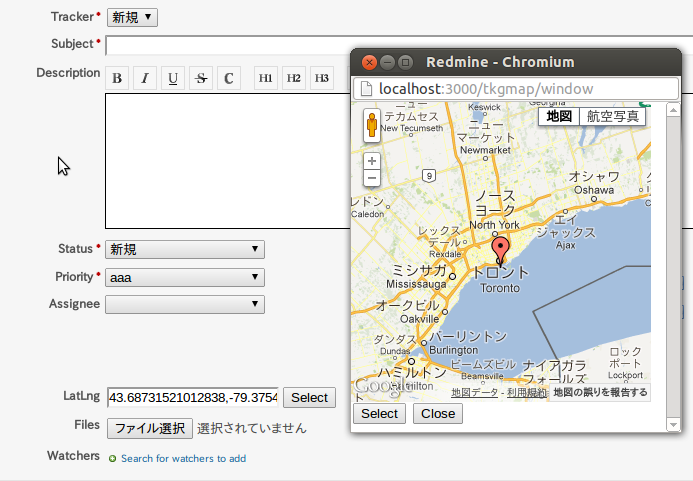Click the localhost:3000/tkgmap/window address bar
Screen dimensions: 693x481
(516, 89)
